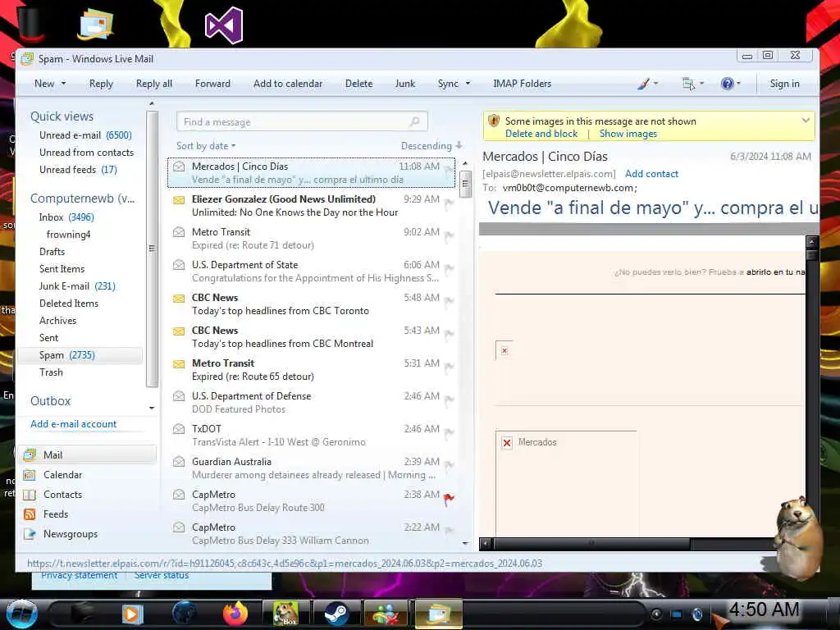Image resolution: width=840 pixels, height=630 pixels.
Task: Click Add to calendar in the toolbar
Action: click(288, 84)
